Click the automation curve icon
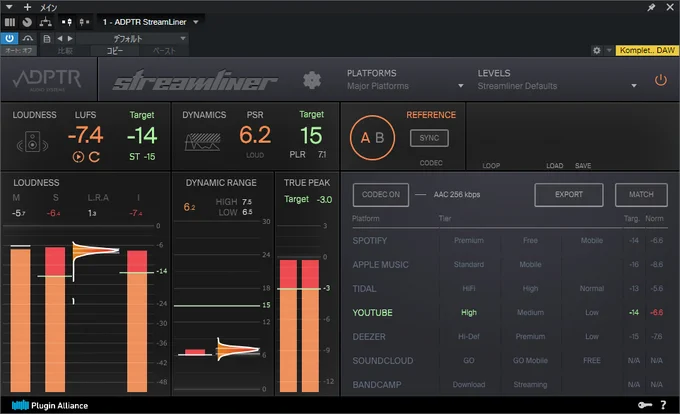 [x=28, y=39]
